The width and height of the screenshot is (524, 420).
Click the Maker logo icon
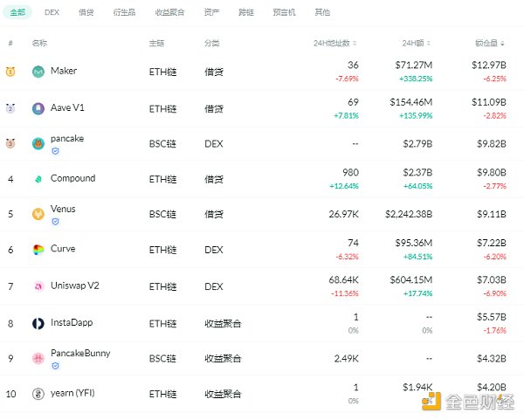point(38,72)
